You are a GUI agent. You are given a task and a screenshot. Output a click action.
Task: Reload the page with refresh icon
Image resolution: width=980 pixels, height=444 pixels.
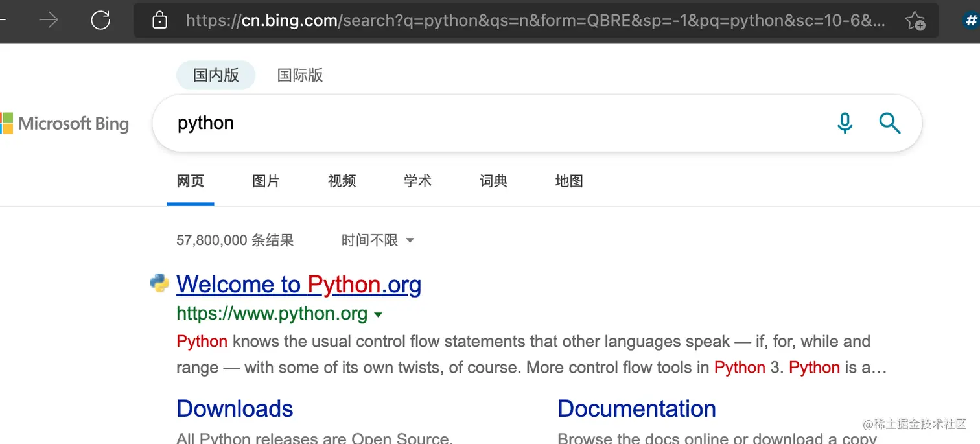[x=100, y=20]
